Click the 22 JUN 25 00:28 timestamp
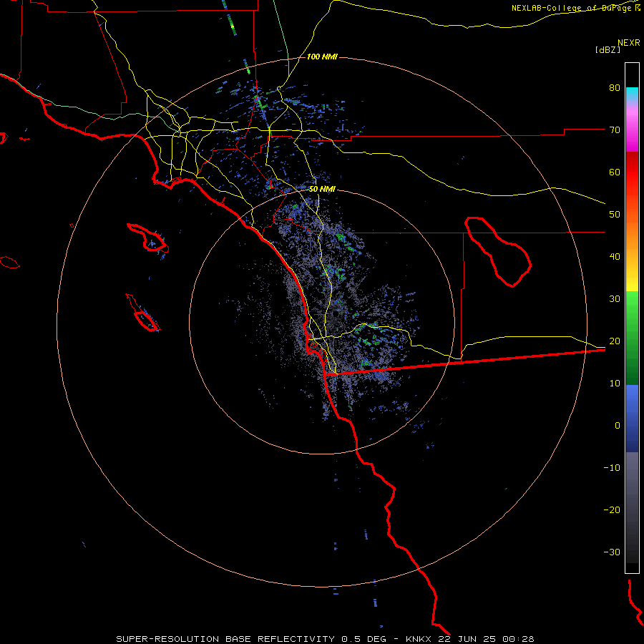The width and height of the screenshot is (644, 644). (487, 639)
